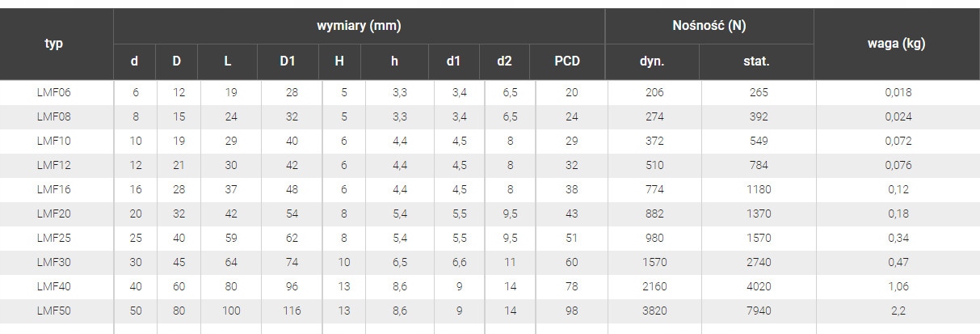The image size is (980, 334).
Task: Click the 'd2' column header
Action: [505, 61]
